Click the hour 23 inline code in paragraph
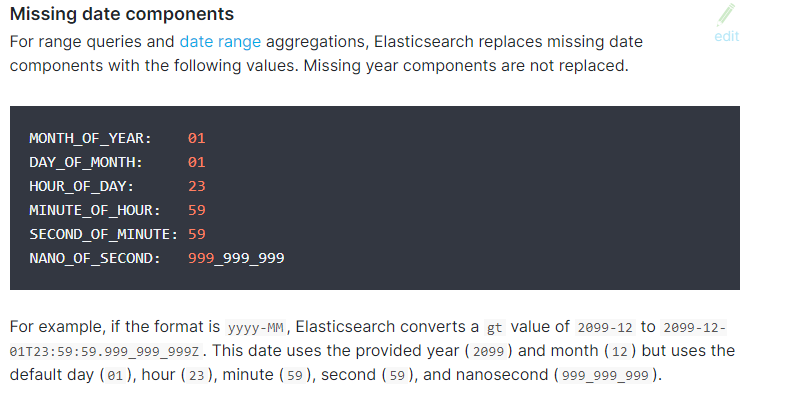 [x=196, y=376]
